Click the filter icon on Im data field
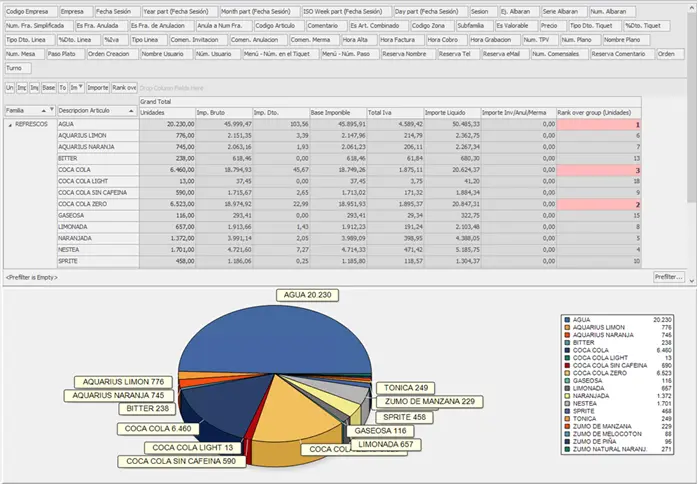Screen dimensions: 698x484 coord(79,88)
